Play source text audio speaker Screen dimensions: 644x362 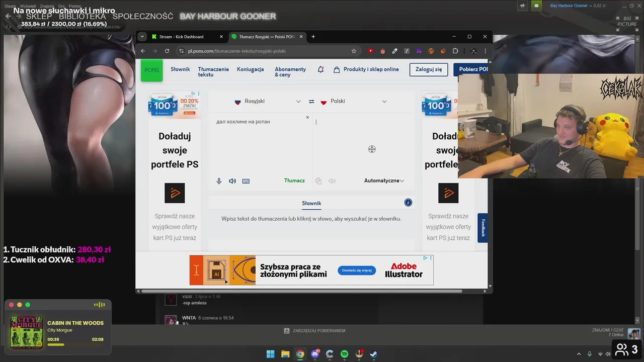(x=232, y=181)
